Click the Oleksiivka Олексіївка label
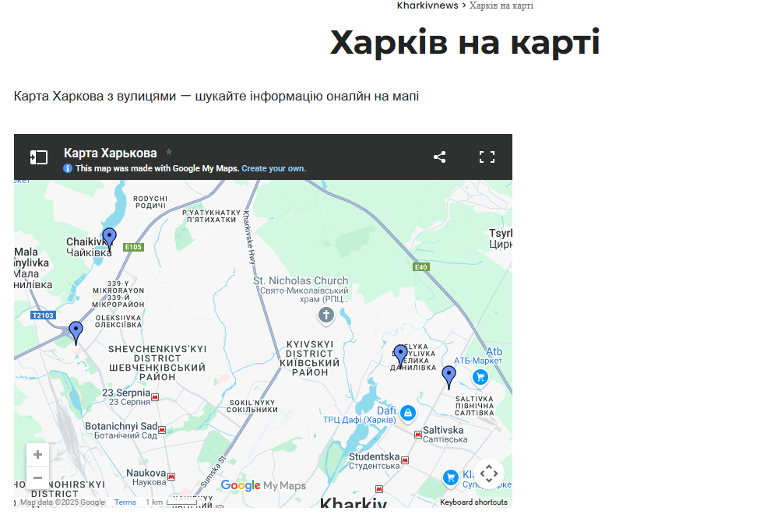The image size is (767, 532). click(118, 321)
